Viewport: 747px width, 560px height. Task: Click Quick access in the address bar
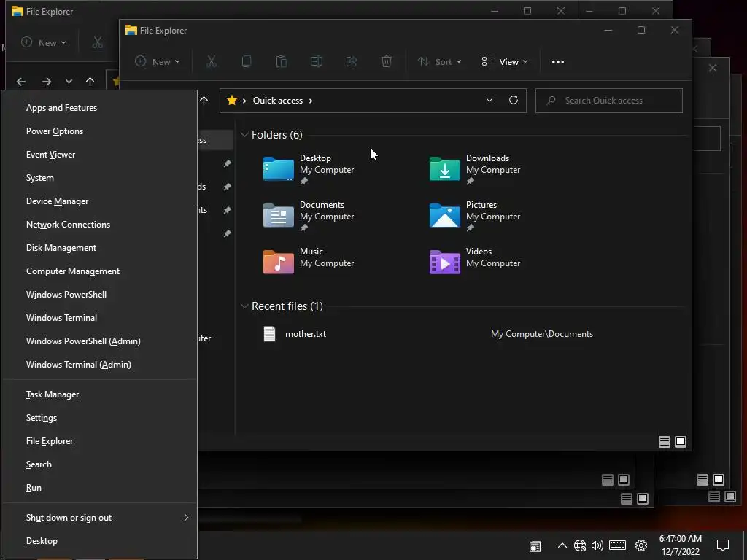tap(278, 101)
